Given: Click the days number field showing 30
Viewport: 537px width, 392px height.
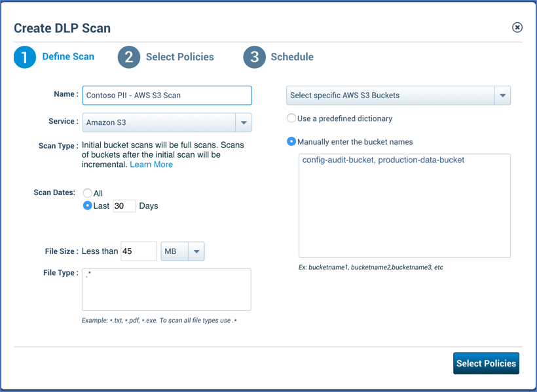Looking at the screenshot, I should pyautogui.click(x=124, y=205).
